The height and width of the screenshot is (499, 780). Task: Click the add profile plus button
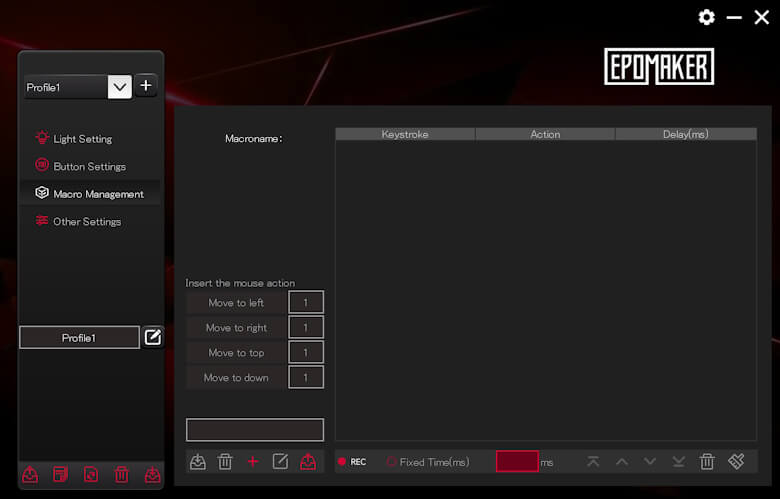146,86
